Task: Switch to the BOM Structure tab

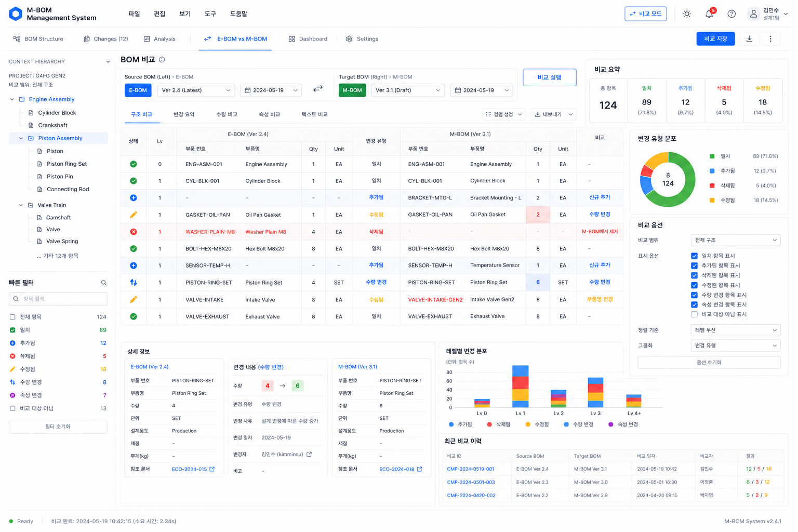Action: 38,39
